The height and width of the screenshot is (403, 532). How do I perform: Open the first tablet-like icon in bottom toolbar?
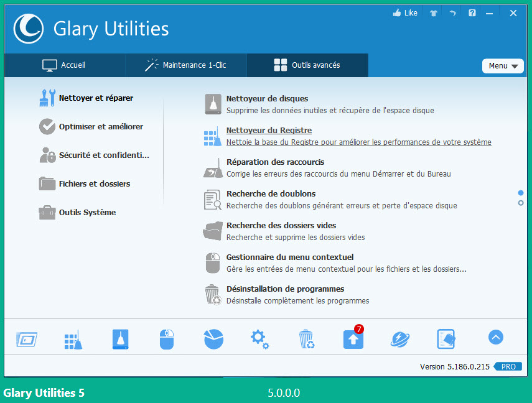[27, 340]
